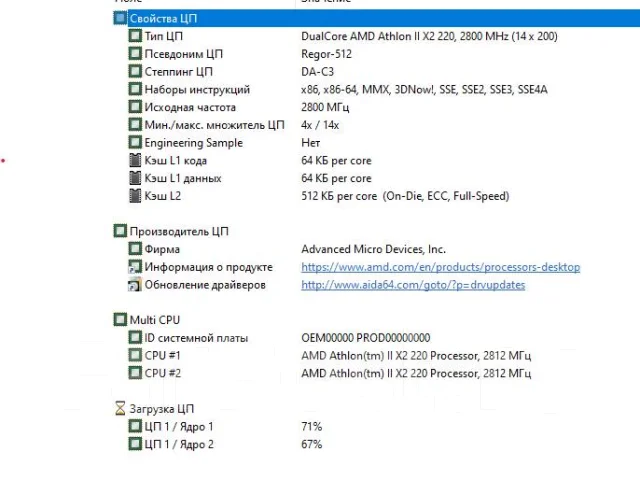Select the Загрузка ЦП group heading

click(x=162, y=408)
